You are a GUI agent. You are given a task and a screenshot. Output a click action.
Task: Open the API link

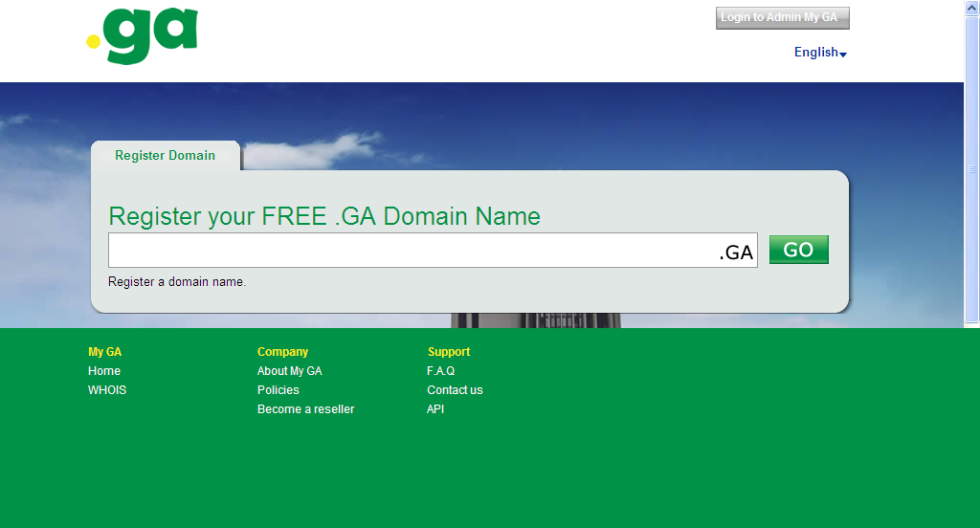pyautogui.click(x=435, y=409)
